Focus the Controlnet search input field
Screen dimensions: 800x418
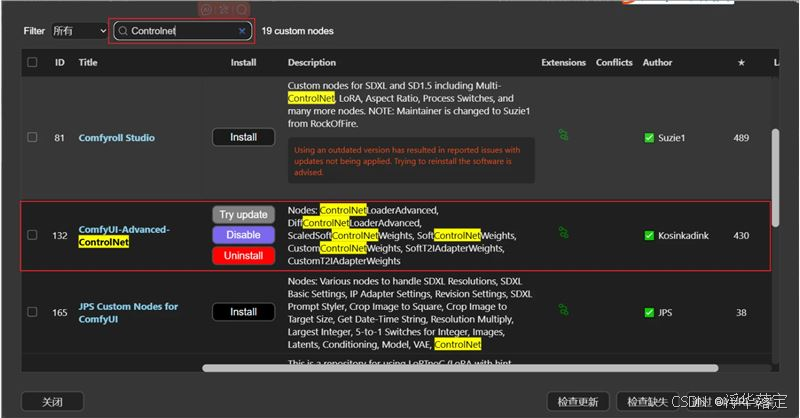pos(183,31)
